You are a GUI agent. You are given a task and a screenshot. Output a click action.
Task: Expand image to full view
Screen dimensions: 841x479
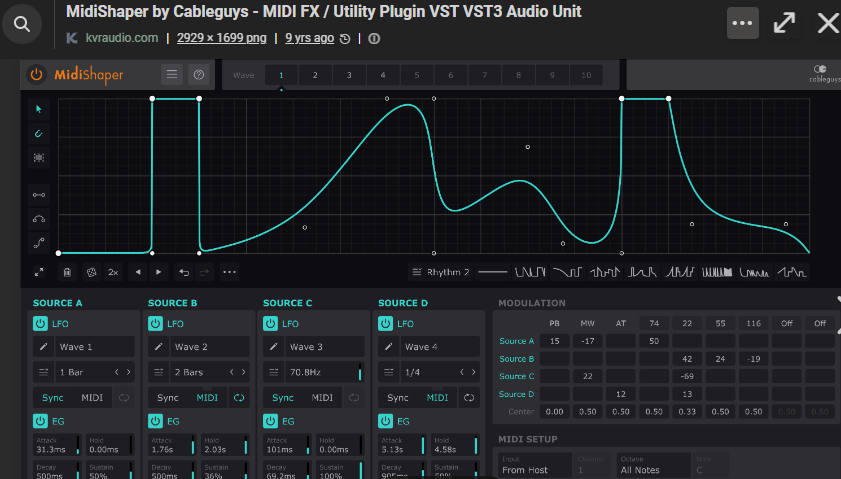pos(784,23)
